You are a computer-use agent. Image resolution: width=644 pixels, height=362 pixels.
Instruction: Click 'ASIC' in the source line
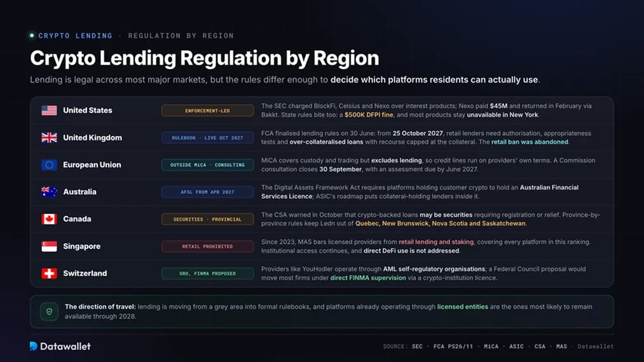[516, 346]
